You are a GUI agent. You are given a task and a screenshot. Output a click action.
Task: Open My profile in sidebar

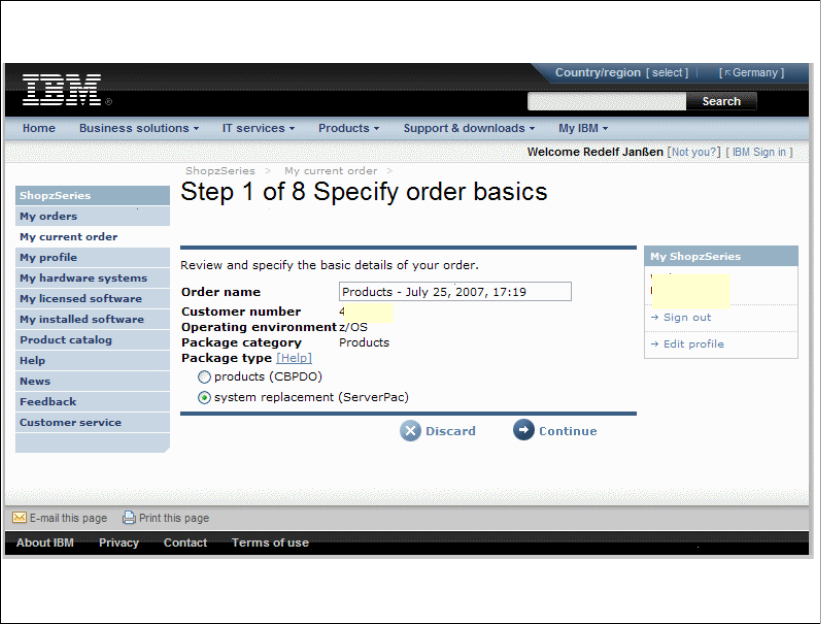[x=93, y=258]
